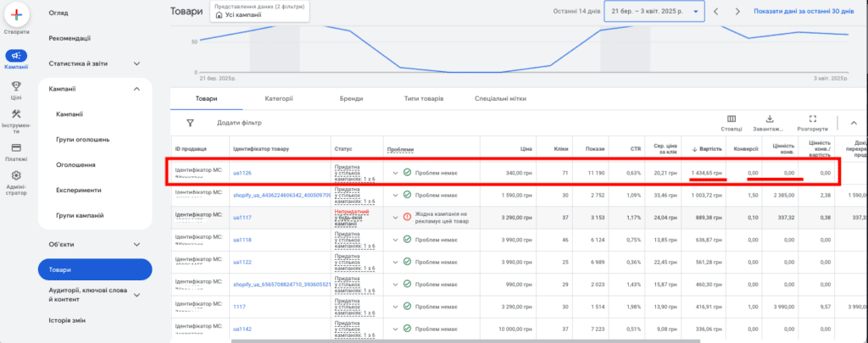
Task: Select Товари in the sidebar
Action: (x=95, y=269)
